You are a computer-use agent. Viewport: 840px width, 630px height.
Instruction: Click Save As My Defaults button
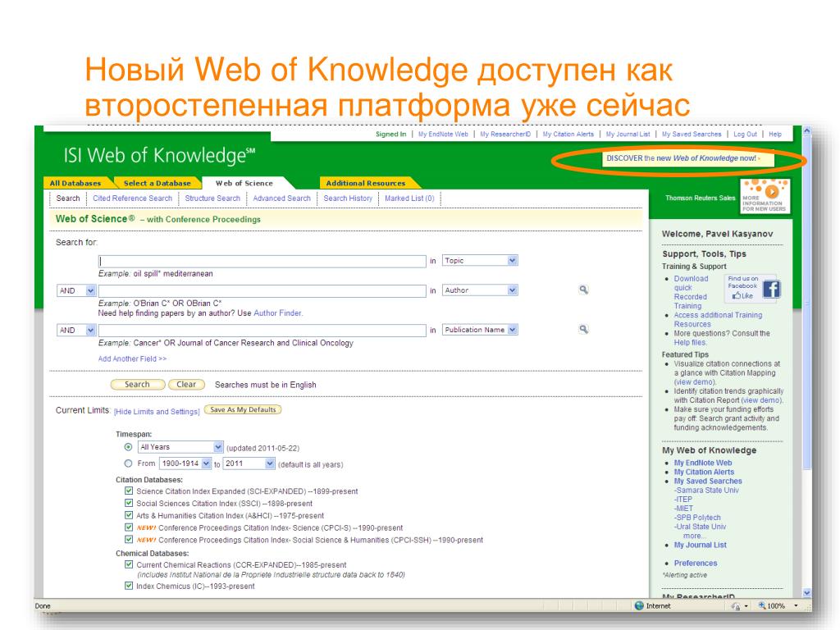(243, 410)
